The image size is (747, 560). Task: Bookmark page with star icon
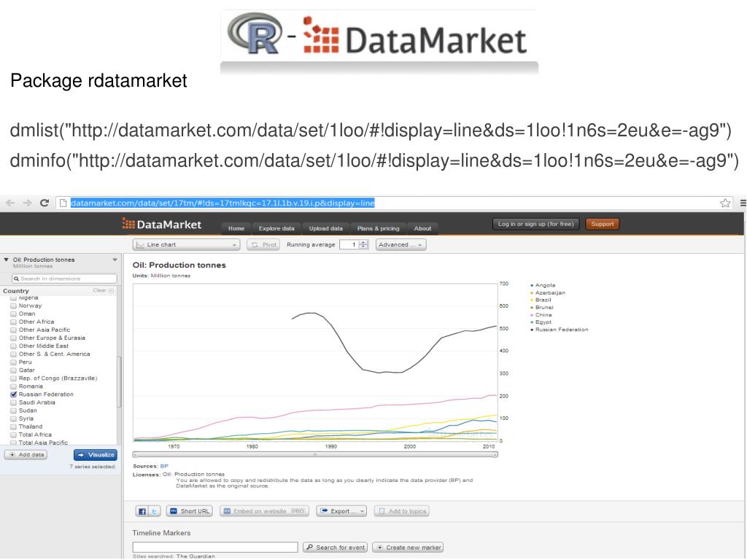(x=725, y=203)
